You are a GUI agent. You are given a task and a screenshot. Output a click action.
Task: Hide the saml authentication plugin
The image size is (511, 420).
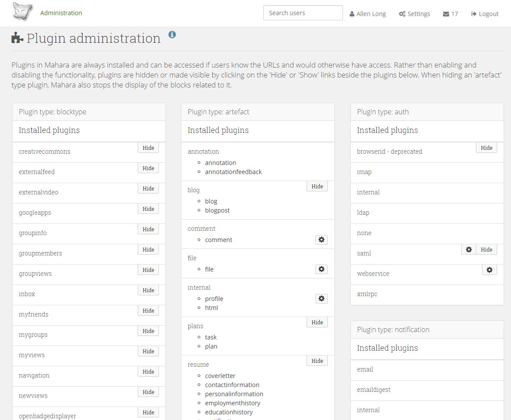tap(486, 249)
